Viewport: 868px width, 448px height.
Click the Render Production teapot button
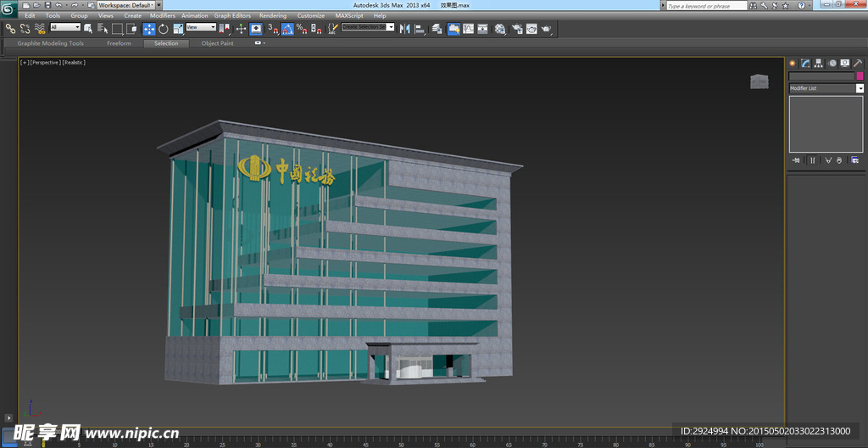click(547, 29)
